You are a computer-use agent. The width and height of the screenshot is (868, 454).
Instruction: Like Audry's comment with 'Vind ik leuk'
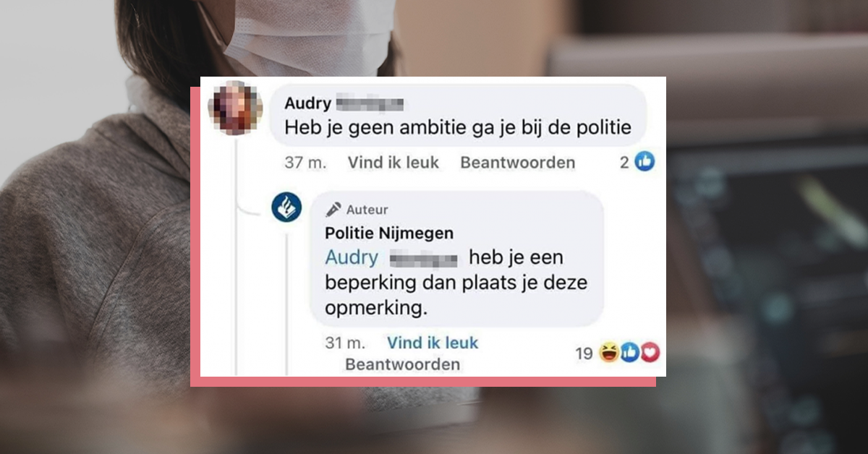click(x=393, y=163)
